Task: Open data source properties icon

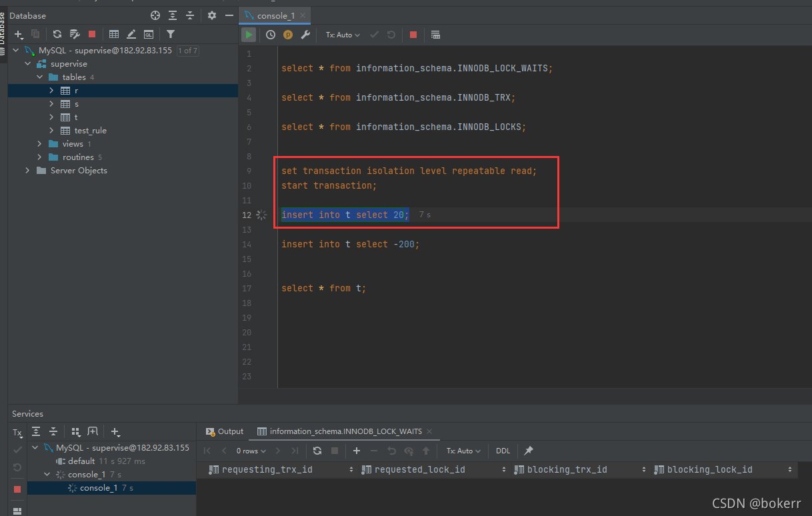Action: 75,34
